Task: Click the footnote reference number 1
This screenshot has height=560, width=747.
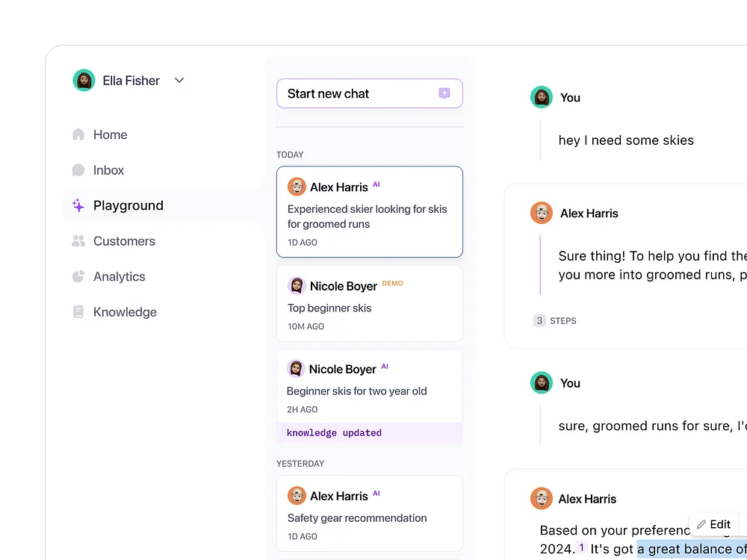Action: click(x=582, y=548)
